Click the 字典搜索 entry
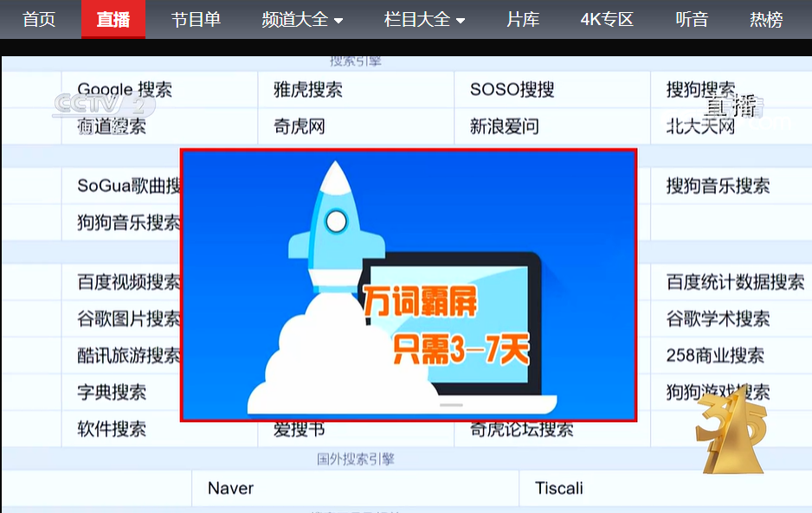This screenshot has height=513, width=812. [x=112, y=393]
